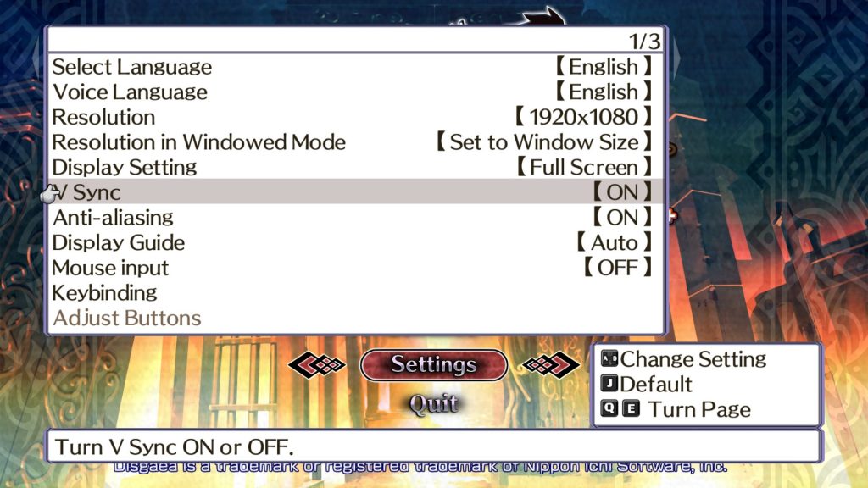Click the J key icon for Default
The width and height of the screenshot is (868, 488).
pos(609,384)
